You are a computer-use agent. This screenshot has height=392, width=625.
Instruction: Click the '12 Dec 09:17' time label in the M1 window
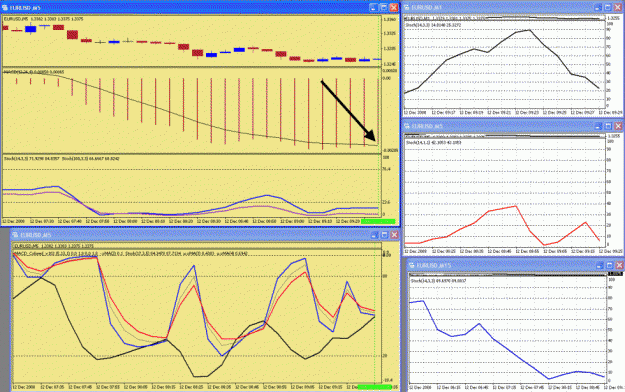pyautogui.click(x=443, y=113)
